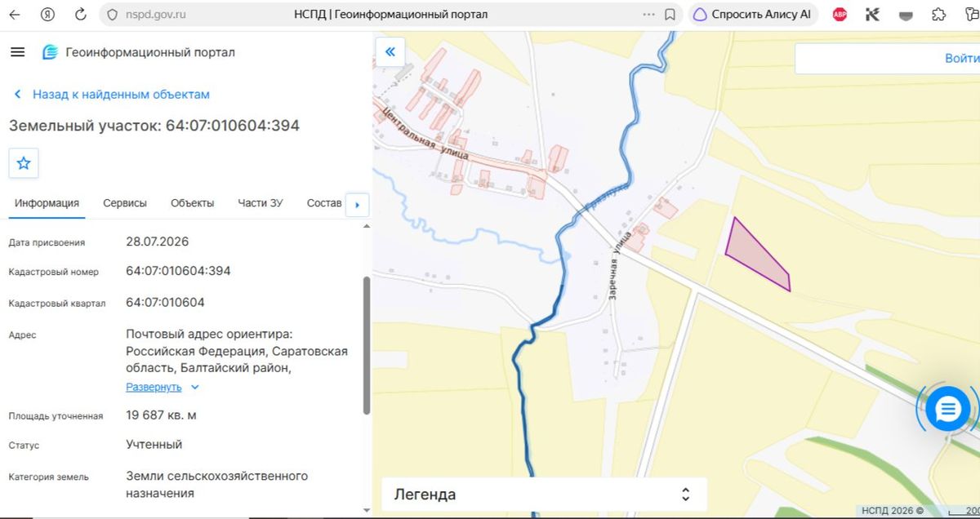Click the Адрес label
The height and width of the screenshot is (519, 980).
[x=22, y=335]
